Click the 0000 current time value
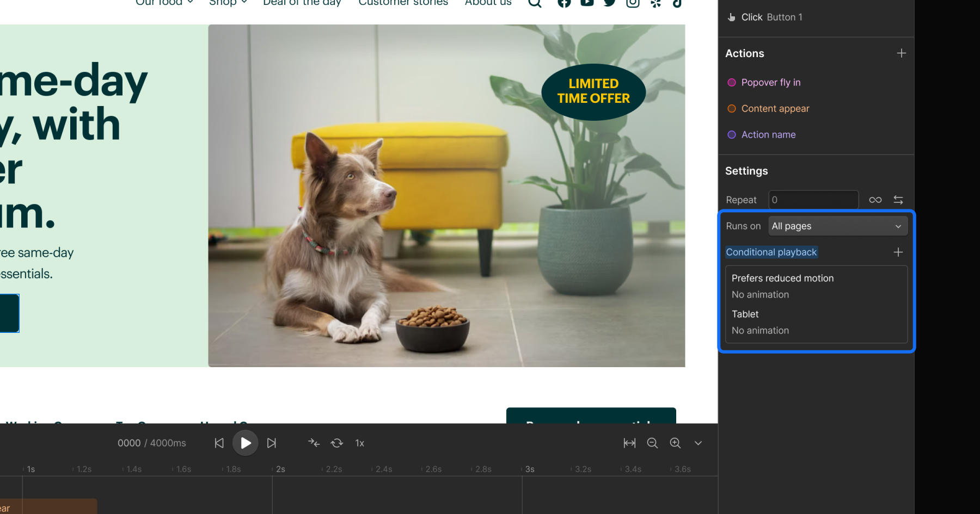980x514 pixels. pos(129,443)
